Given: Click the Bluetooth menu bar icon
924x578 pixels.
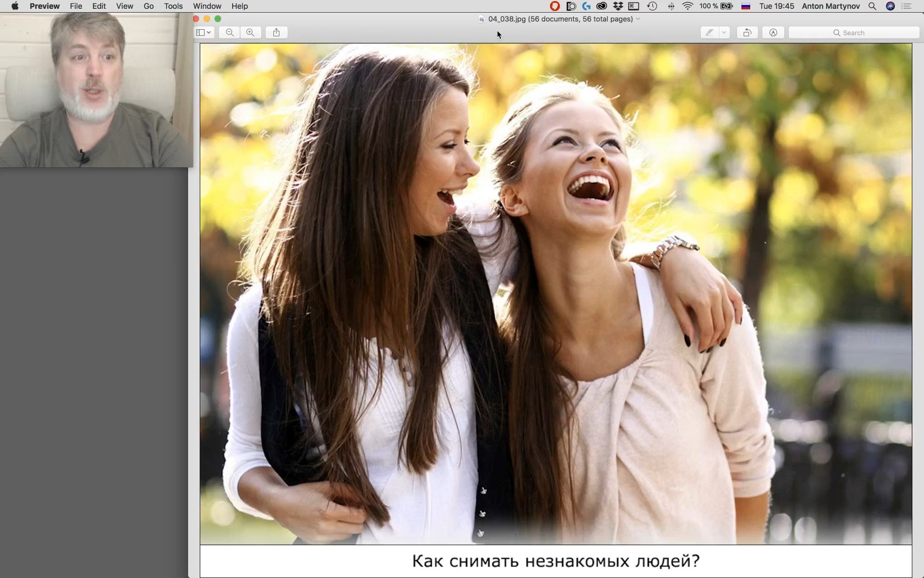Looking at the screenshot, I should pyautogui.click(x=670, y=6).
